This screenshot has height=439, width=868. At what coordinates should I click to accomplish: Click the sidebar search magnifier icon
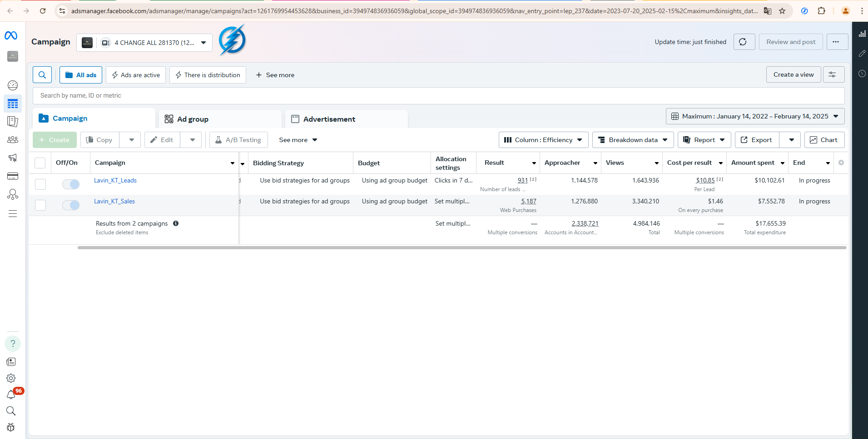pyautogui.click(x=11, y=411)
